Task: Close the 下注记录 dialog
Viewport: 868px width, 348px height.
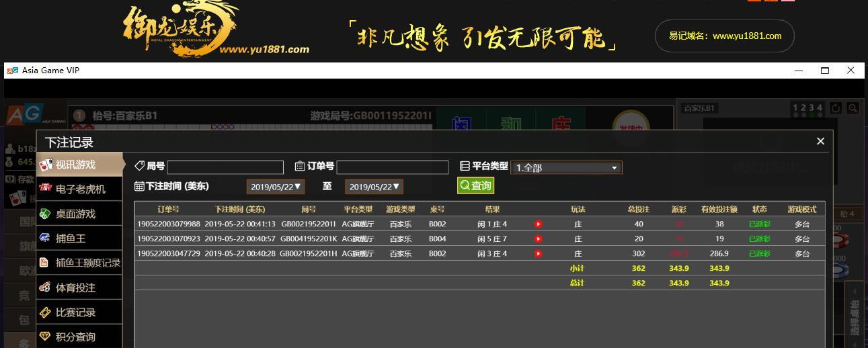Action: pos(820,141)
